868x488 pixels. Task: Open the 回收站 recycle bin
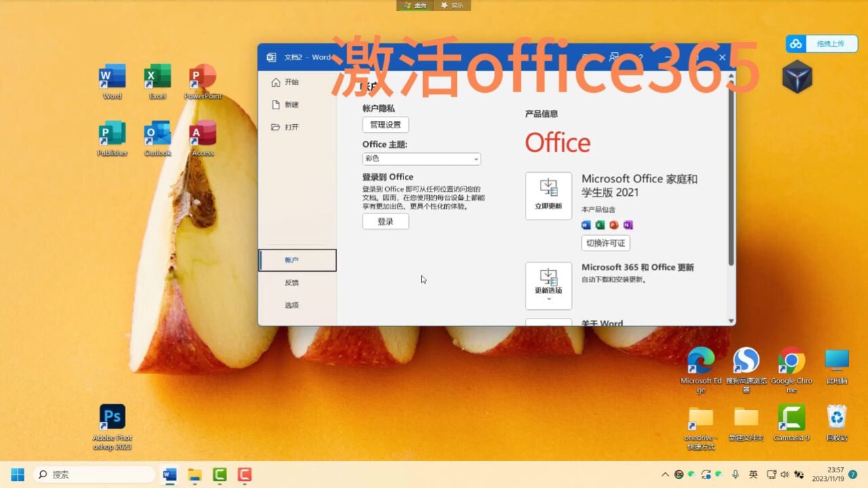[x=837, y=424]
